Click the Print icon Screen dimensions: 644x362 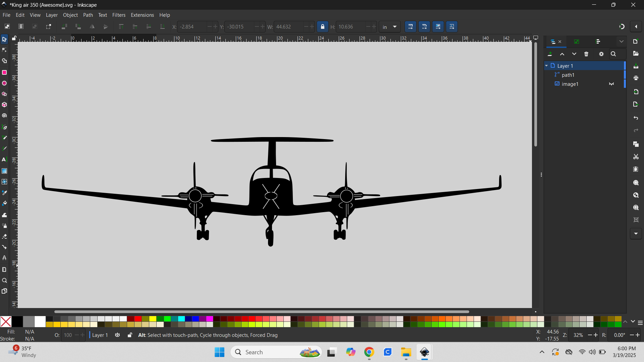[x=636, y=78]
